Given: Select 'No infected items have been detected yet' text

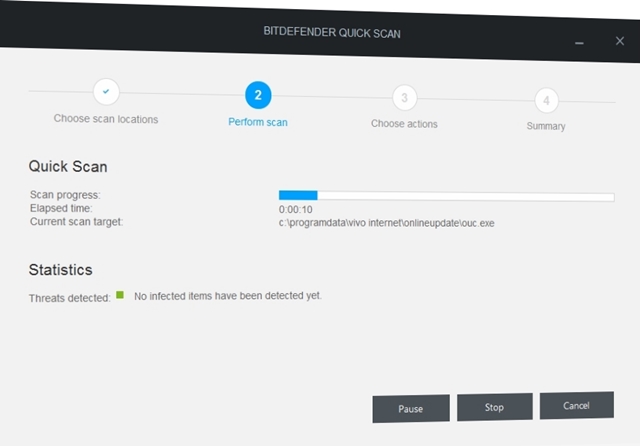Looking at the screenshot, I should point(228,296).
